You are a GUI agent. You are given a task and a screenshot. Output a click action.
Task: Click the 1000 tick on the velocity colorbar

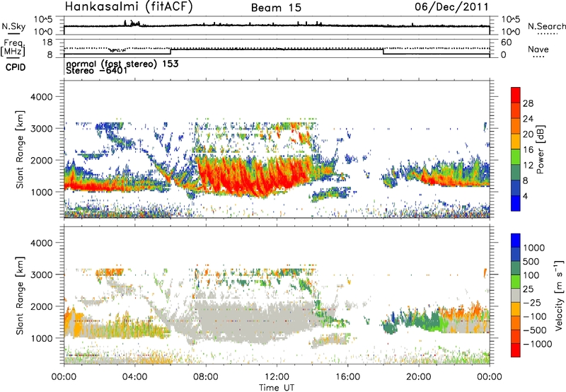(x=533, y=248)
